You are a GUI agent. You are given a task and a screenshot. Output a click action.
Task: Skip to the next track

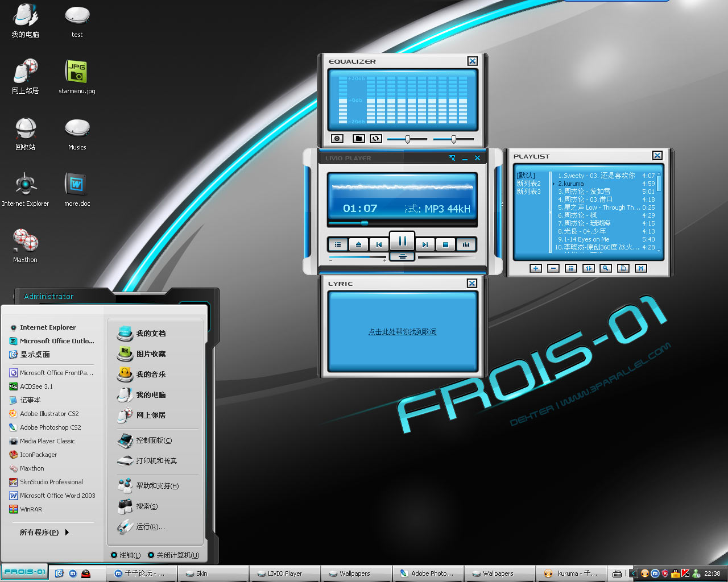425,244
